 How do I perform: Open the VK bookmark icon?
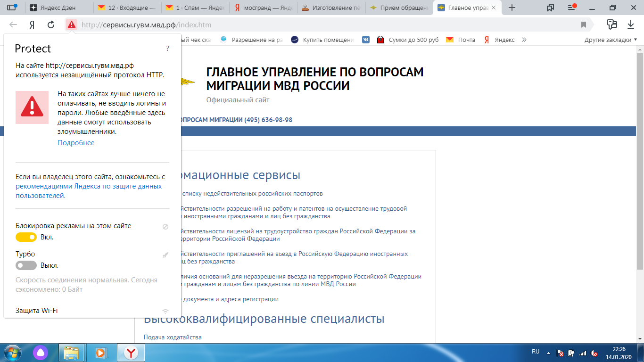pos(366,40)
